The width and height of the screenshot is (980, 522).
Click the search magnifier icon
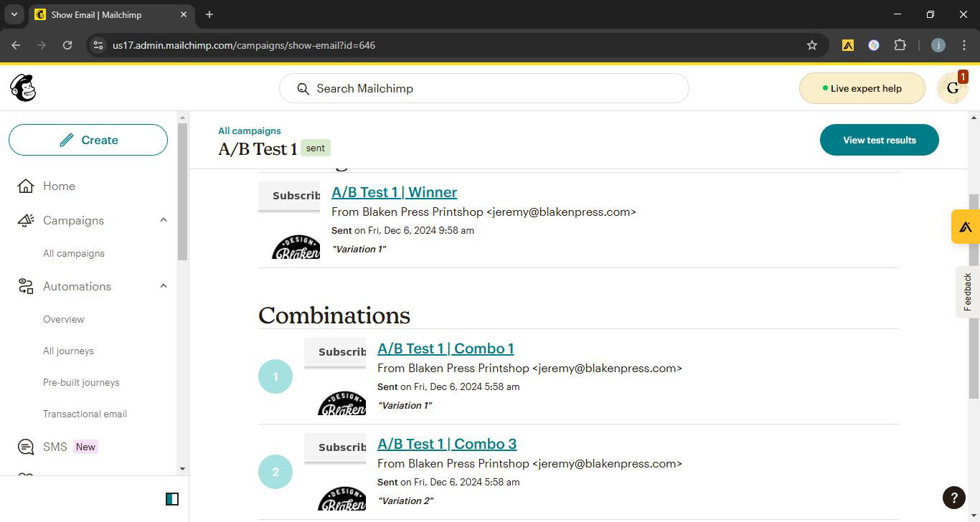click(303, 89)
